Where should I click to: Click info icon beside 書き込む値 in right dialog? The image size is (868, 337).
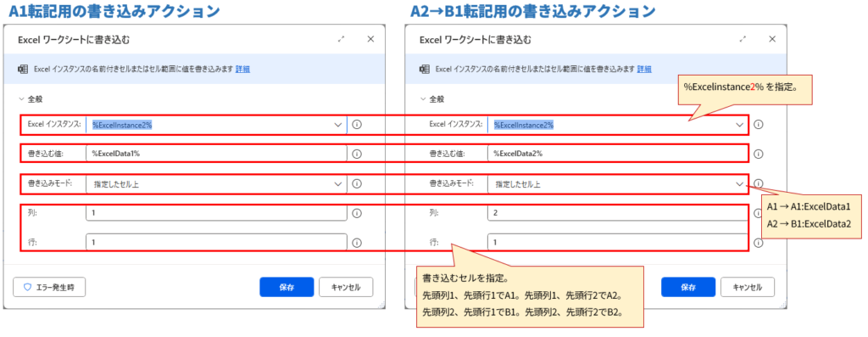click(x=759, y=154)
